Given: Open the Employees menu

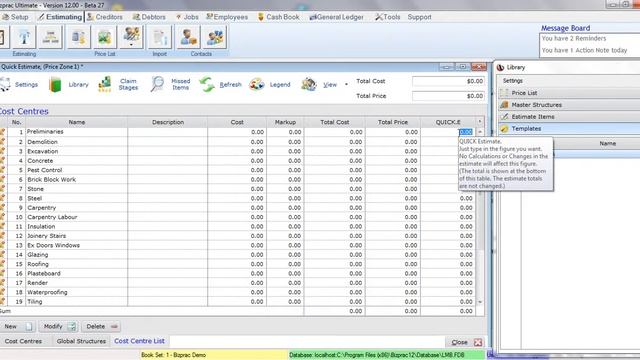Looking at the screenshot, I should click(227, 17).
